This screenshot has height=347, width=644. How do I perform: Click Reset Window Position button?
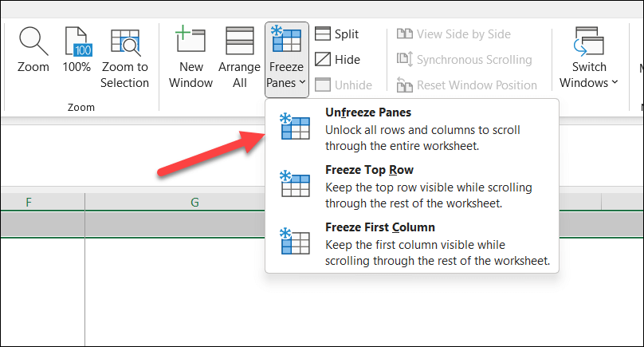click(466, 85)
